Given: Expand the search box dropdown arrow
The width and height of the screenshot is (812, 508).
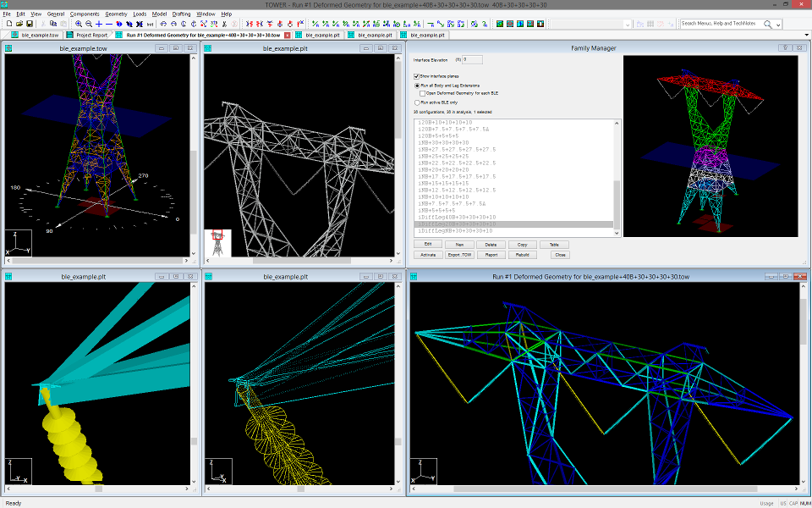Looking at the screenshot, I should [x=778, y=25].
